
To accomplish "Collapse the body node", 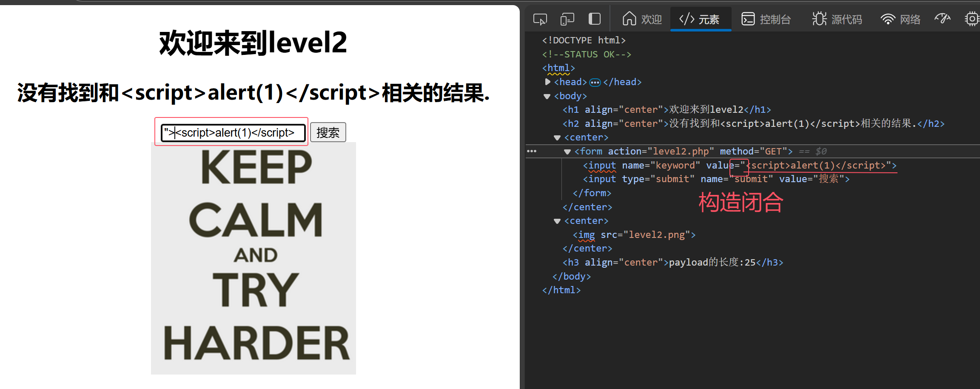I will pyautogui.click(x=547, y=96).
